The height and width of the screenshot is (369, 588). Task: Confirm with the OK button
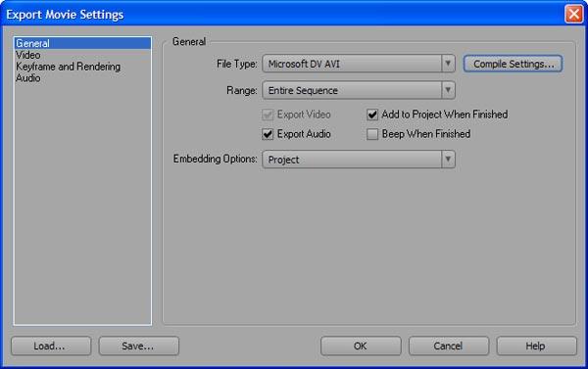tap(361, 346)
